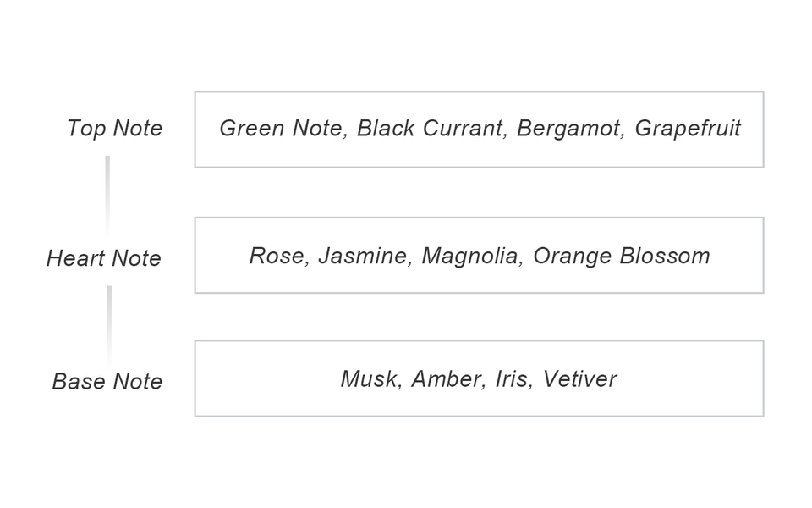
Task: Click the word Amber
Action: (x=445, y=379)
